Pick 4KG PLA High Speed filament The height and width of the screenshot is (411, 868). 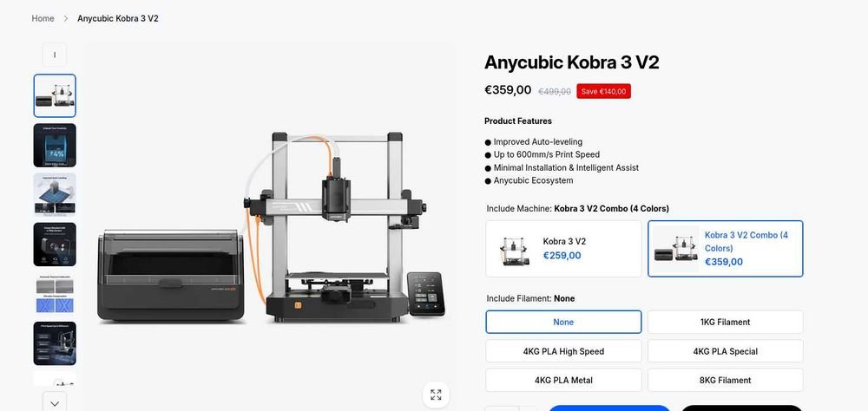pyautogui.click(x=563, y=351)
